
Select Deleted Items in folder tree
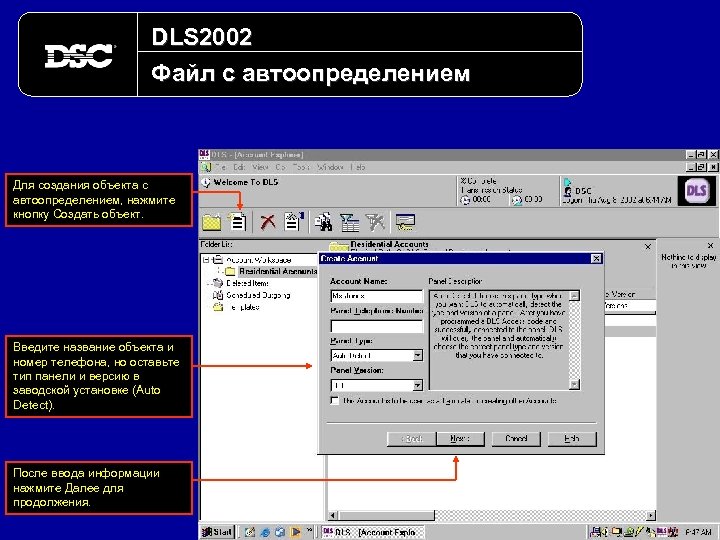[248, 283]
